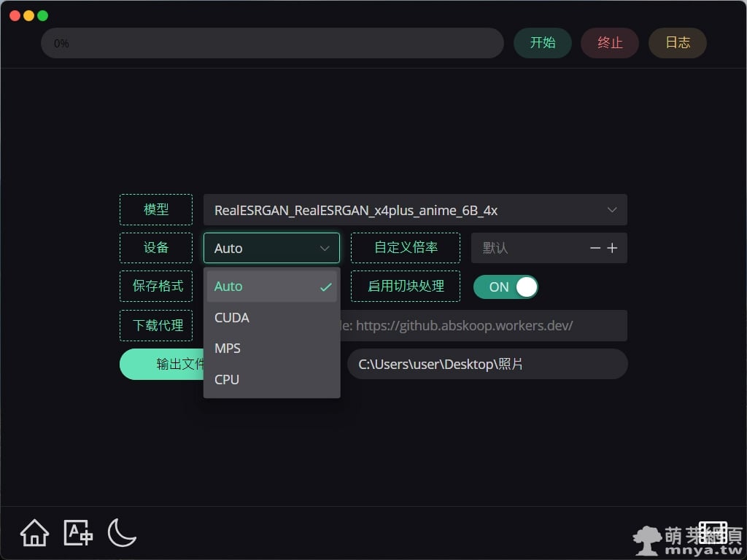
Task: Click the minus icon in 自定义倍率 field
Action: [595, 248]
